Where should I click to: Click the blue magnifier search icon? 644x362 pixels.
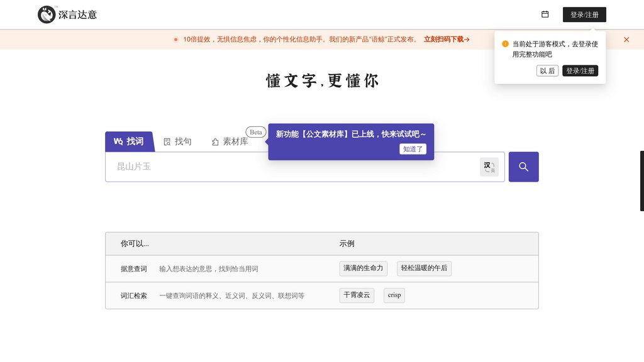tap(523, 166)
